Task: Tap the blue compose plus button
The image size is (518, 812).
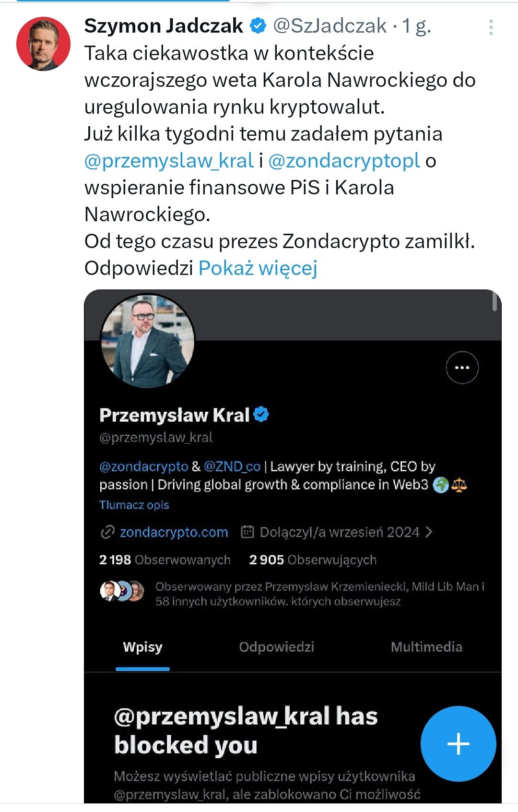Action: click(458, 744)
